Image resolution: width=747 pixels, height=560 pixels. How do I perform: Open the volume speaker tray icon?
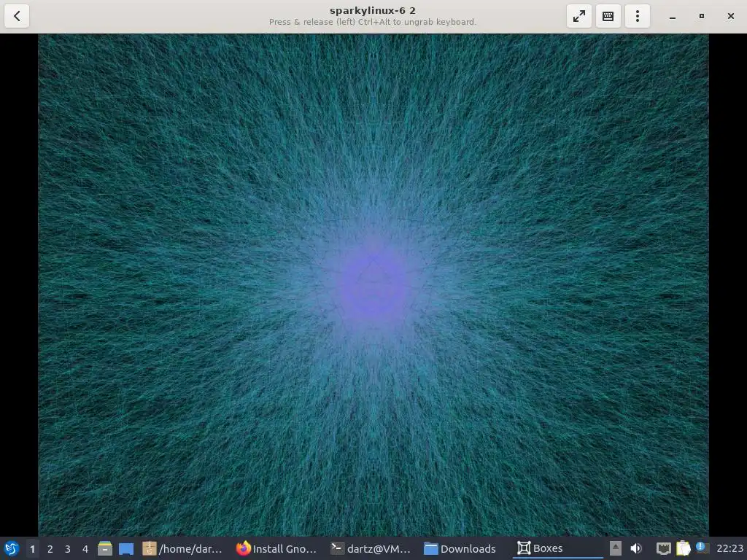636,548
